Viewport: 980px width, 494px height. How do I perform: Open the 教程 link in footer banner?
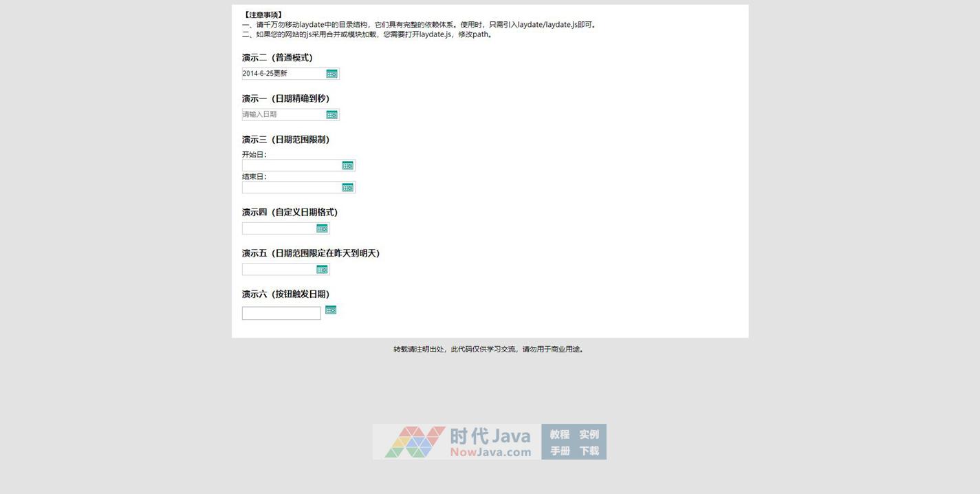click(560, 434)
